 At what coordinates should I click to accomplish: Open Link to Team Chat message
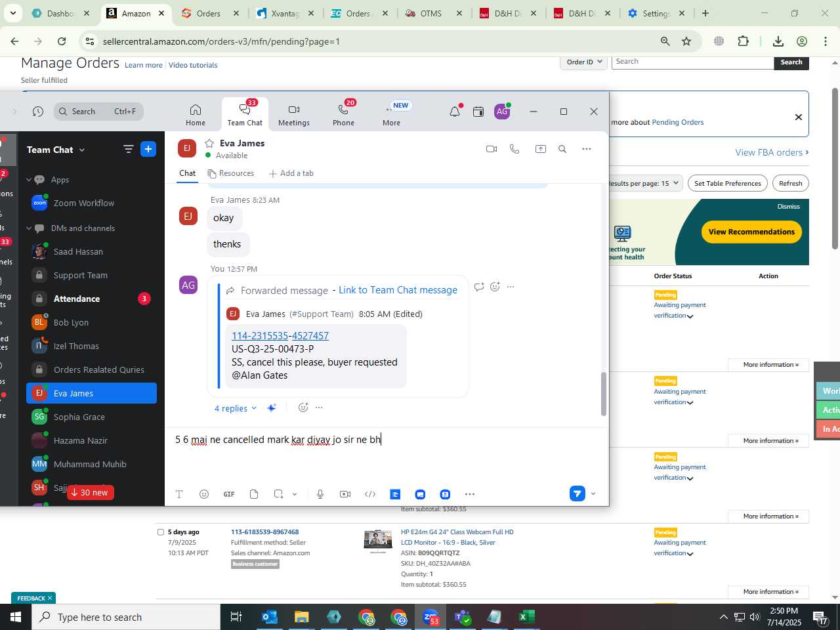coord(398,290)
